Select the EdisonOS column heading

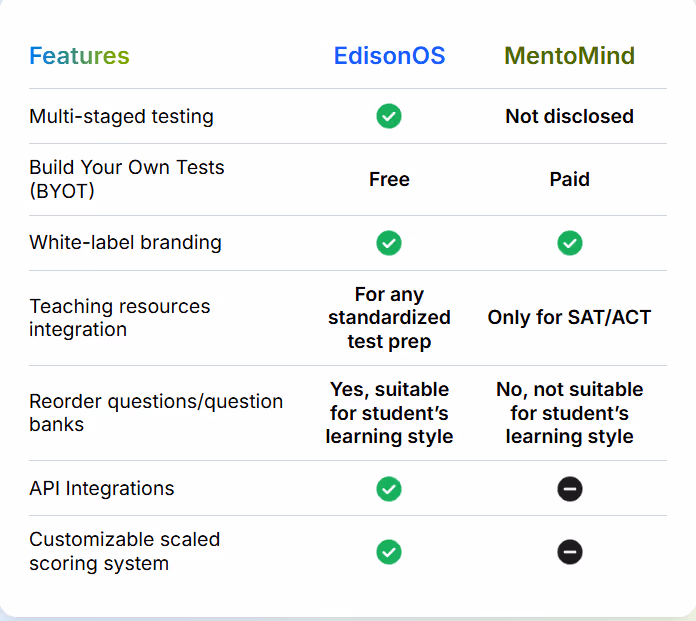pos(389,55)
